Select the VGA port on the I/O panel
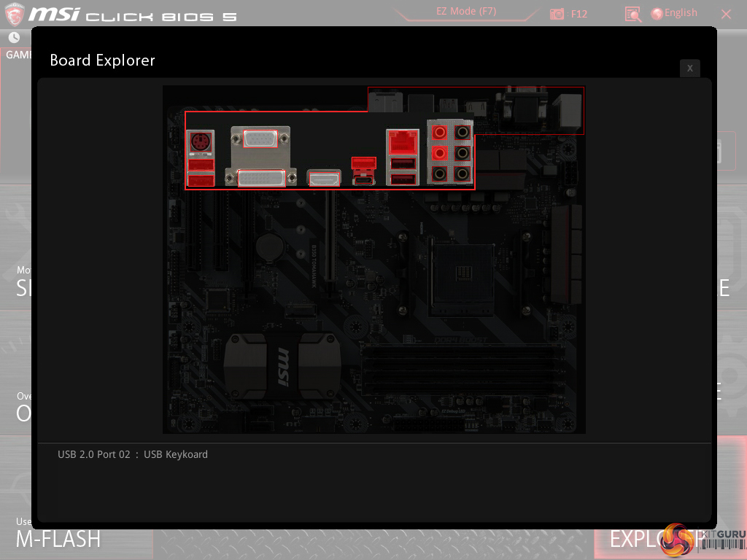The height and width of the screenshot is (560, 747). pyautogui.click(x=260, y=139)
